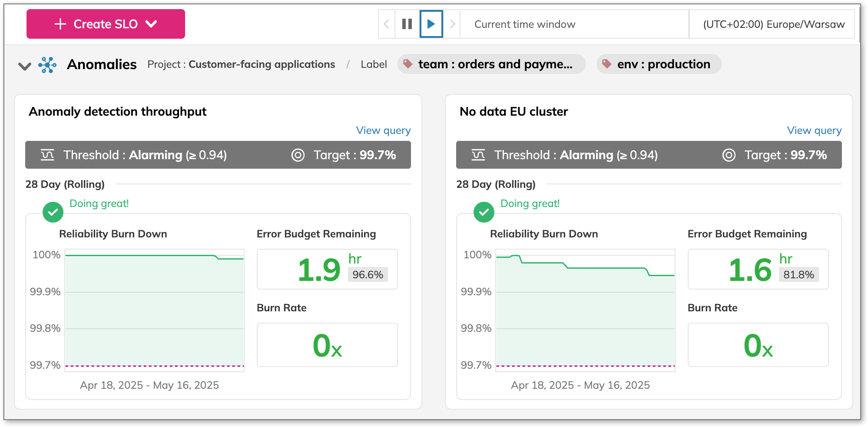Click green checkmark status in Anomaly detection throughput
868x427 pixels.
53,212
